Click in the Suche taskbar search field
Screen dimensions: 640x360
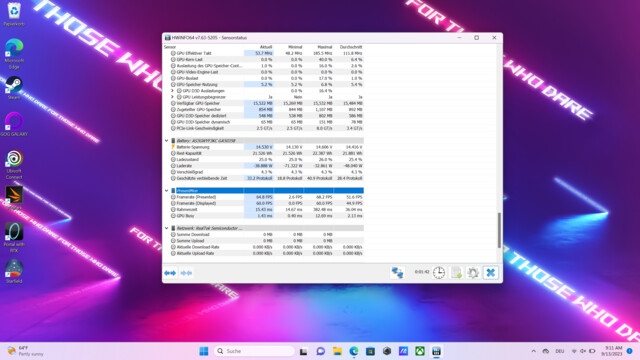tap(254, 351)
